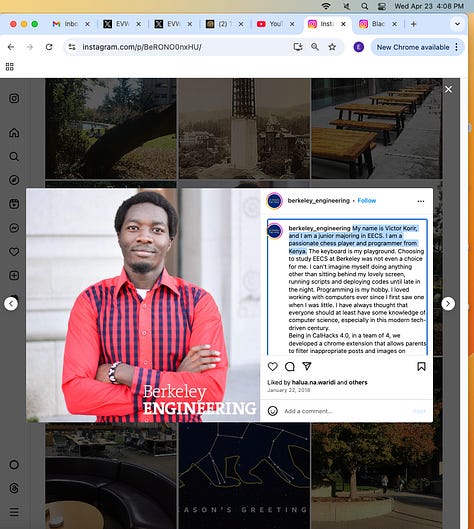The height and width of the screenshot is (529, 474).
Task: Click the Post comment button
Action: click(419, 411)
